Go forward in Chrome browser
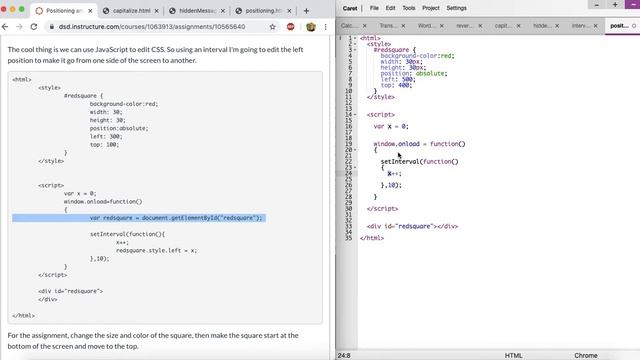Viewport: 640px width, 360px height. [x=19, y=27]
